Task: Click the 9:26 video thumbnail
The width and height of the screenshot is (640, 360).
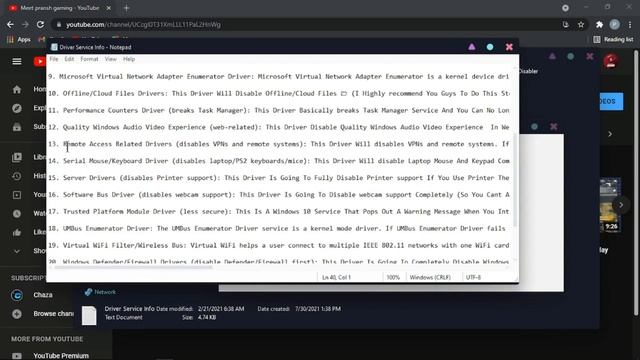Action: point(610,204)
